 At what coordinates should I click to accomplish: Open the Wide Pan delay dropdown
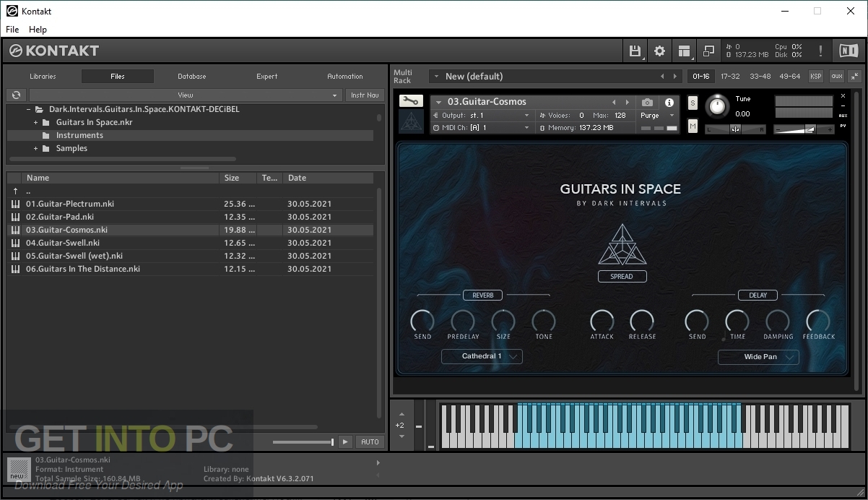coord(758,357)
